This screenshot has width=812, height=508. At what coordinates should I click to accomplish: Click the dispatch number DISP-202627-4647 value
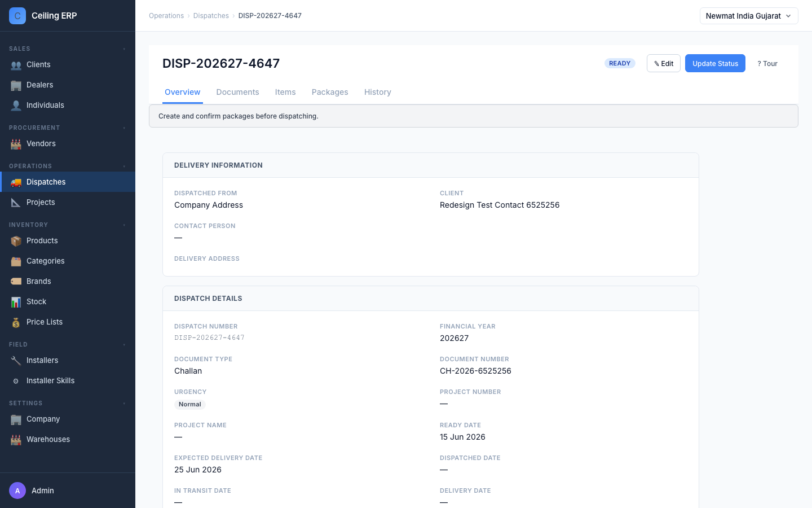coord(209,338)
